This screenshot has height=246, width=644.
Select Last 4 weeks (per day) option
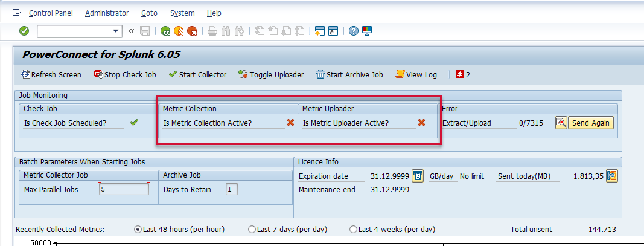pos(353,230)
